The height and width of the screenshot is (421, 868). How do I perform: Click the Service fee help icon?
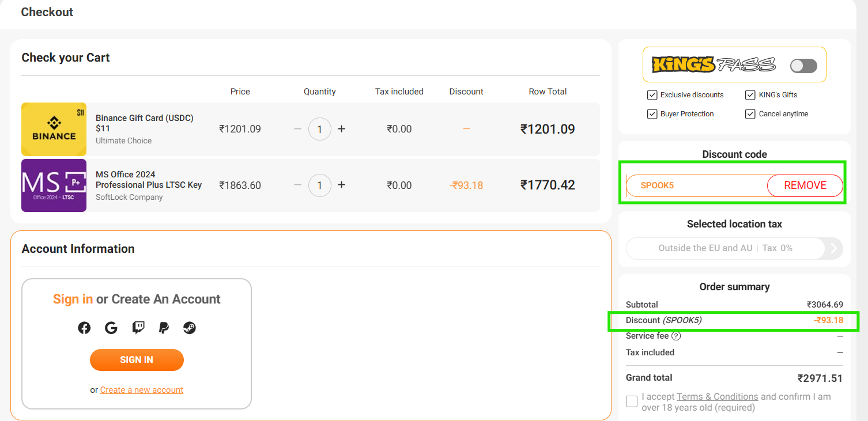(x=677, y=336)
